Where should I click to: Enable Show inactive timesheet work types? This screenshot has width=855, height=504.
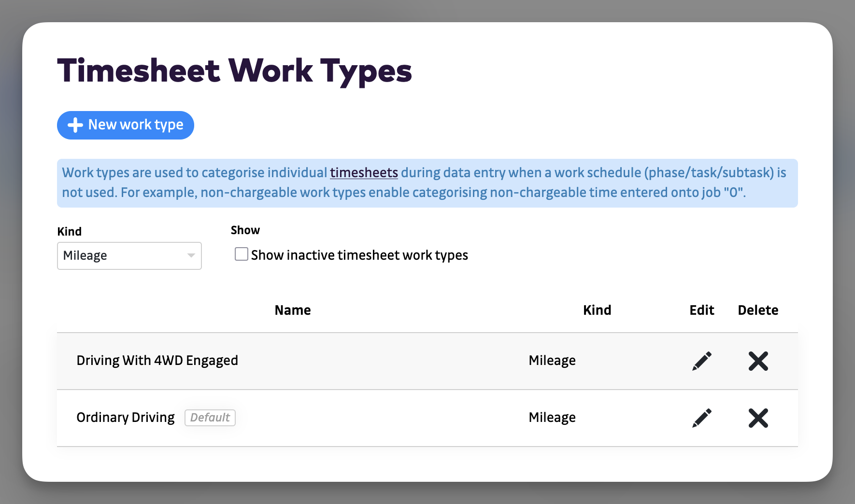coord(241,254)
